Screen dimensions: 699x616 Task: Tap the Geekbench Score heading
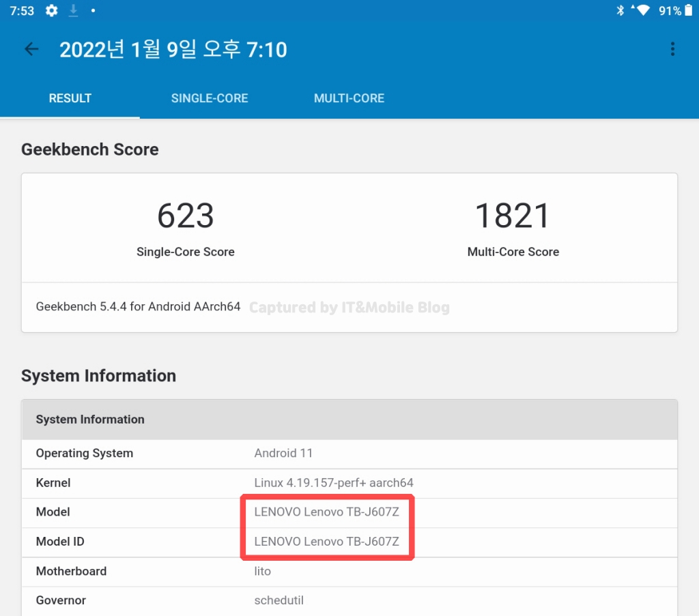pos(90,149)
